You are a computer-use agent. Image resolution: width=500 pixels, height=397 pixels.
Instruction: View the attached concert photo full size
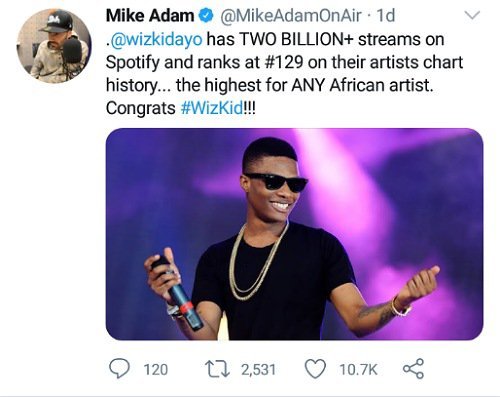[x=294, y=234]
